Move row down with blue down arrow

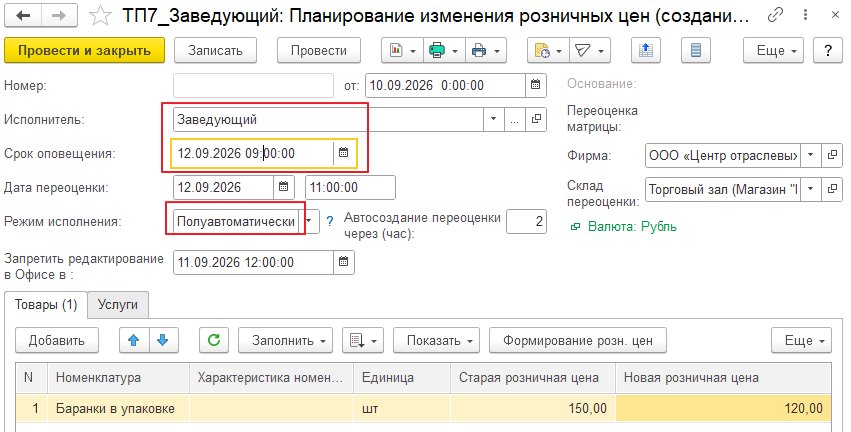(163, 340)
